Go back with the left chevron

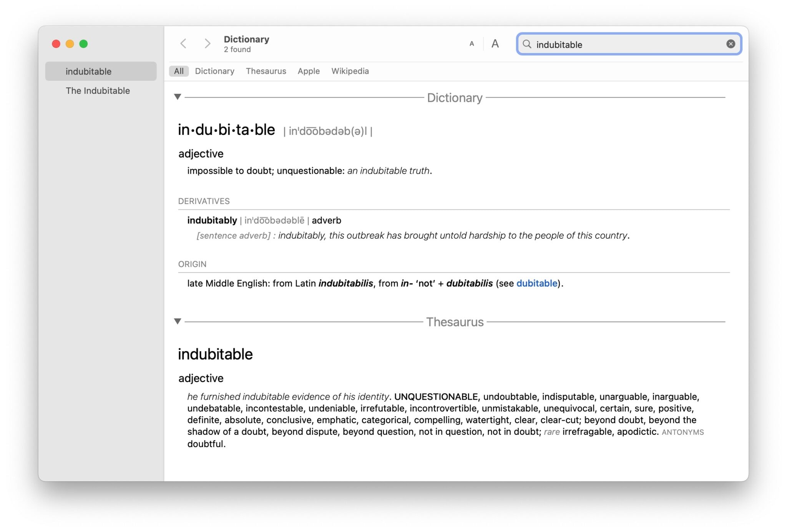coord(184,44)
